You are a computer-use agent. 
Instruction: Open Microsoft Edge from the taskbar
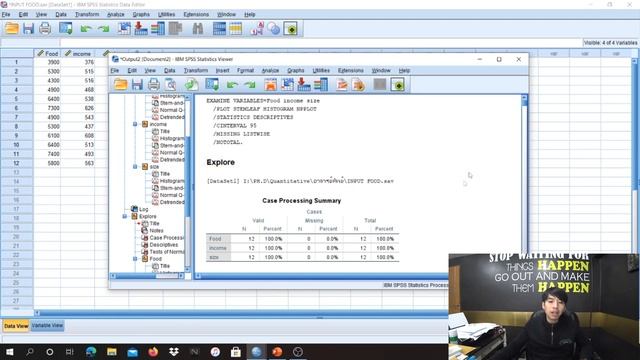(91, 351)
